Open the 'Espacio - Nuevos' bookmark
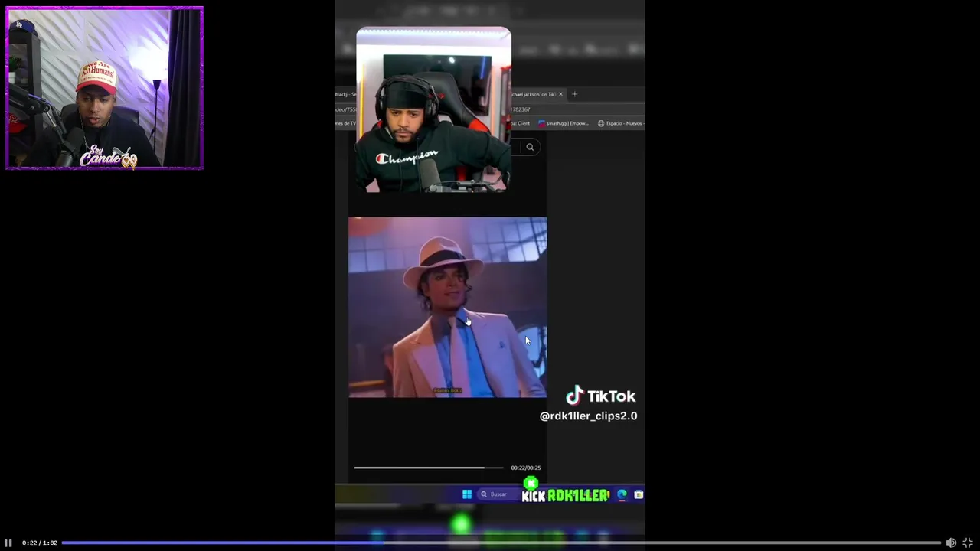 (x=621, y=123)
